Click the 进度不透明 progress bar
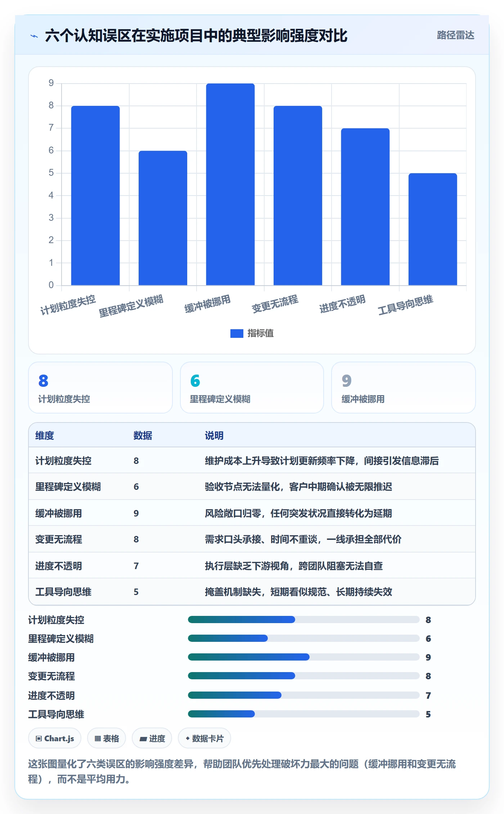Screen dimensions: 504x814 pyautogui.click(x=303, y=695)
